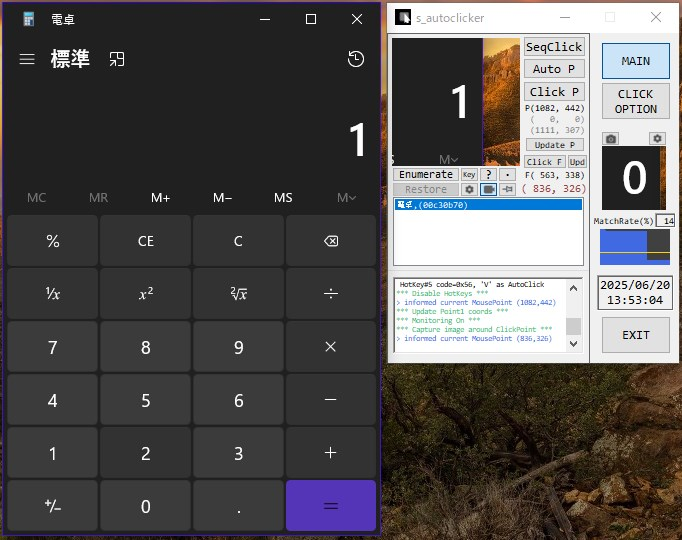Switch to MAIN tab in s_autoclicker
Viewport: 682px width, 540px height.
(635, 61)
